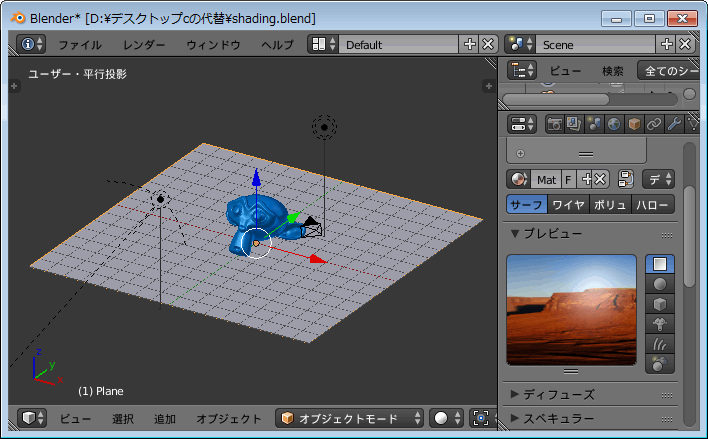
Task: Choose large sphere with sky preview
Action: 660,364
